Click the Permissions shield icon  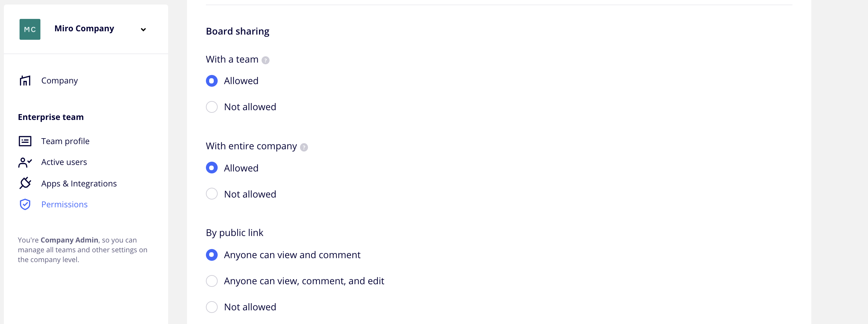coord(25,204)
